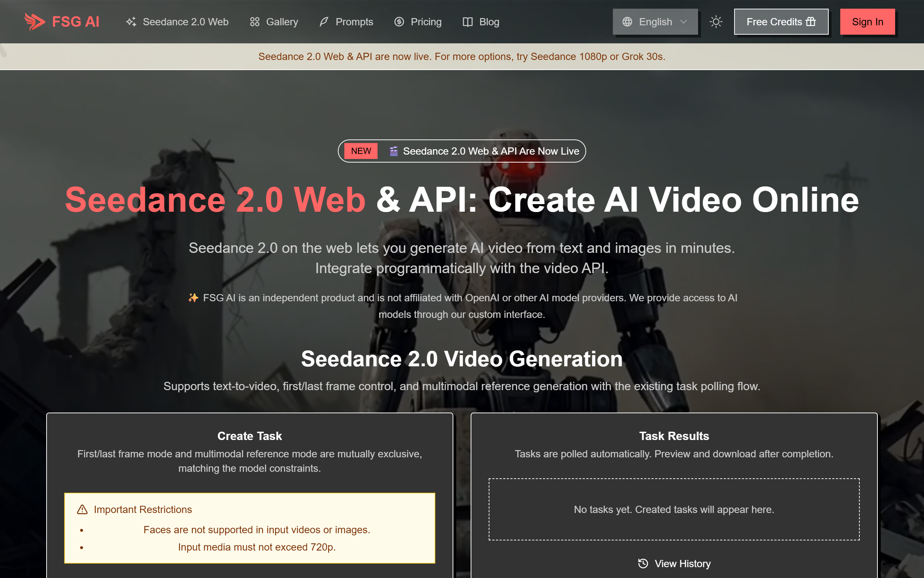Click the sparkles emoji before FSG AI disclaimer
Viewport: 924px width, 578px height.
(x=193, y=297)
